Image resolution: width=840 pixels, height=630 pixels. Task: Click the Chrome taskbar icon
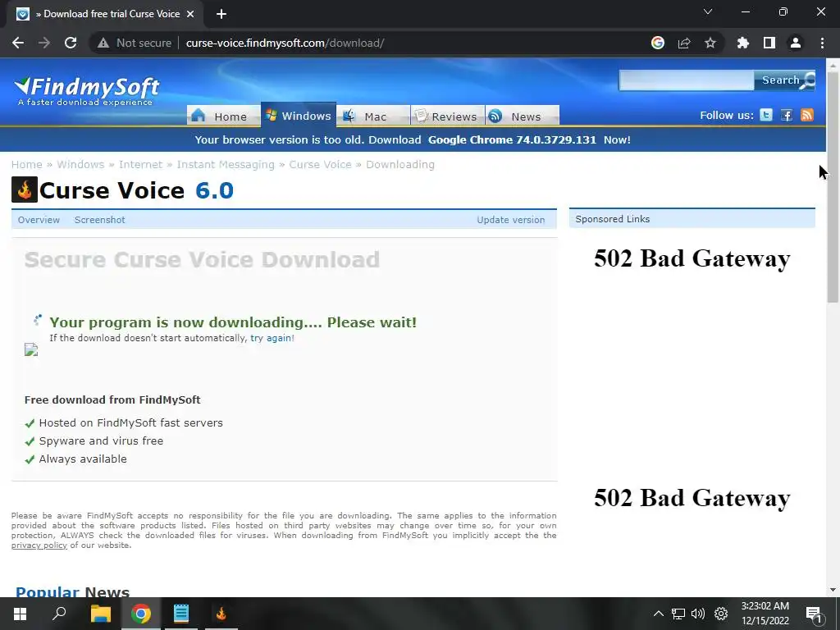point(141,614)
